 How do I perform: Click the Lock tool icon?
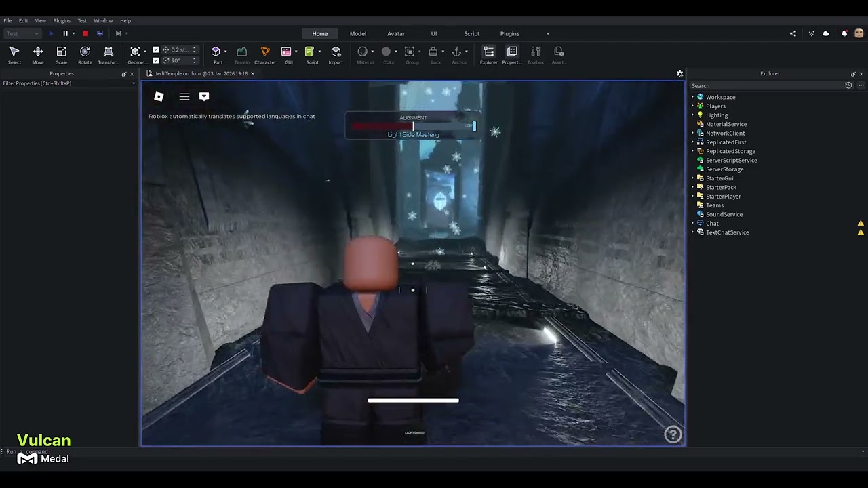click(433, 52)
